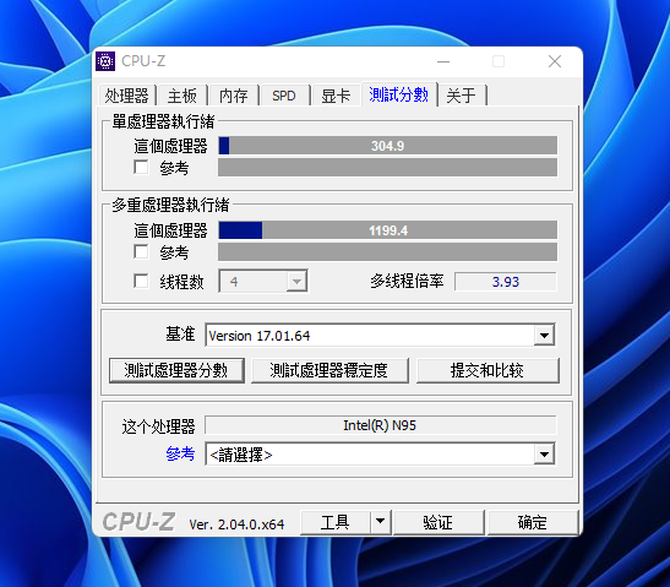Open the 基准 version dropdown
Viewport: 670px width, 587px height.
tap(544, 336)
